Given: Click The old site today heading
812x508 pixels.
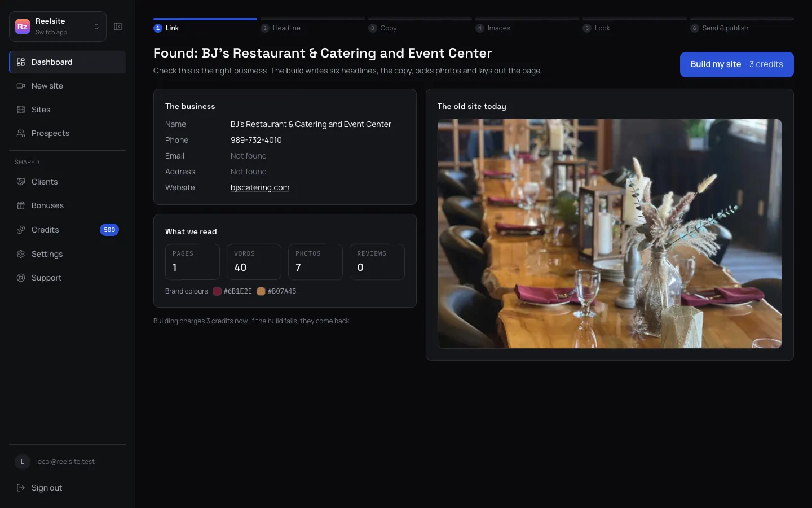Looking at the screenshot, I should (472, 106).
